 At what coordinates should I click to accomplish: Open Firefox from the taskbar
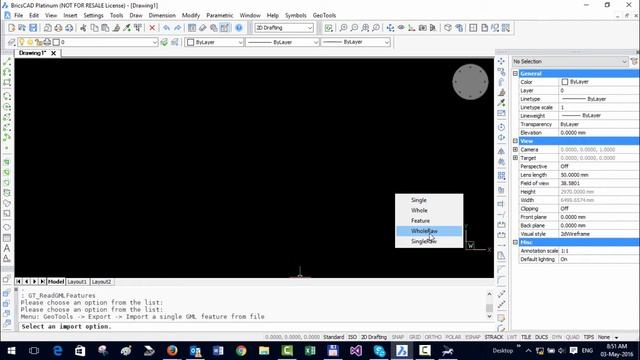[172, 350]
